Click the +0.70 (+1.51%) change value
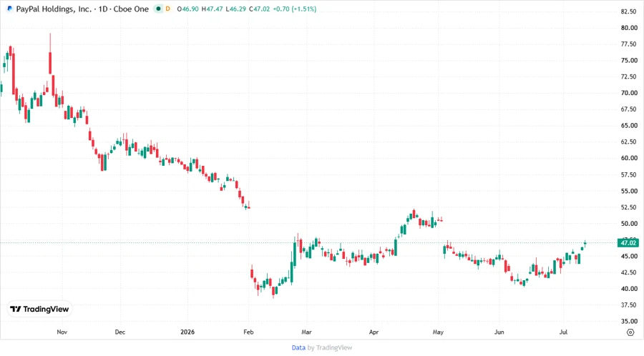644x356 pixels. [295, 9]
